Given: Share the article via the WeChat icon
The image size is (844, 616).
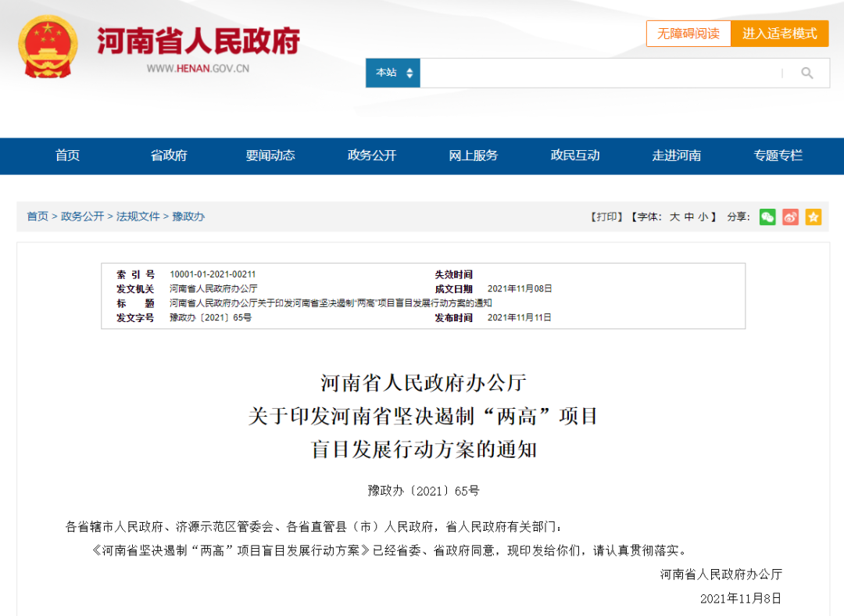Looking at the screenshot, I should [x=767, y=217].
